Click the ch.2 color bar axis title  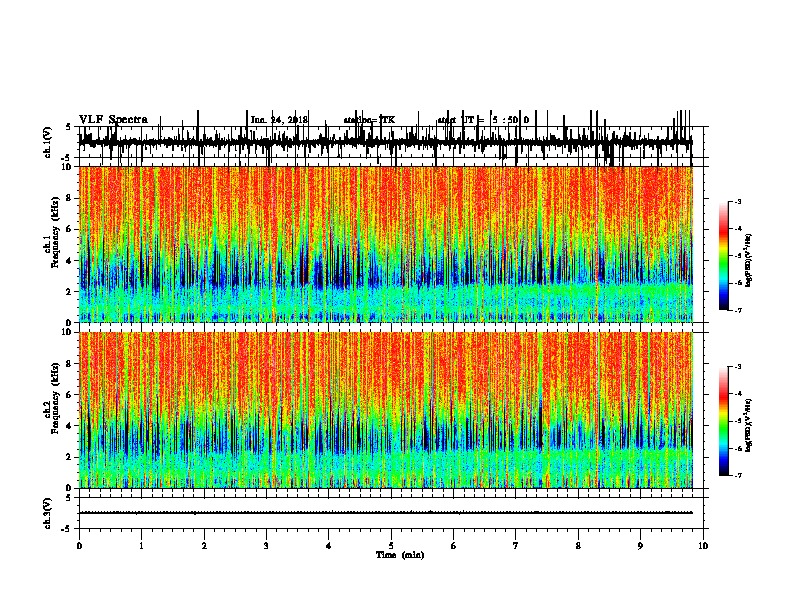coord(748,425)
